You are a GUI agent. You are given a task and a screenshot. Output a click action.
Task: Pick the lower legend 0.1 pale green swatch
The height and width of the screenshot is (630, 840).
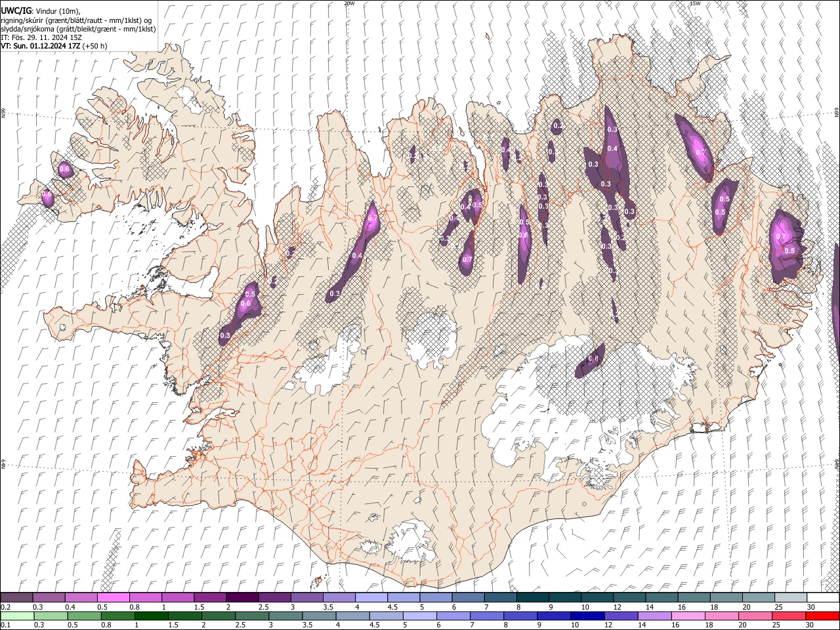[x=17, y=616]
